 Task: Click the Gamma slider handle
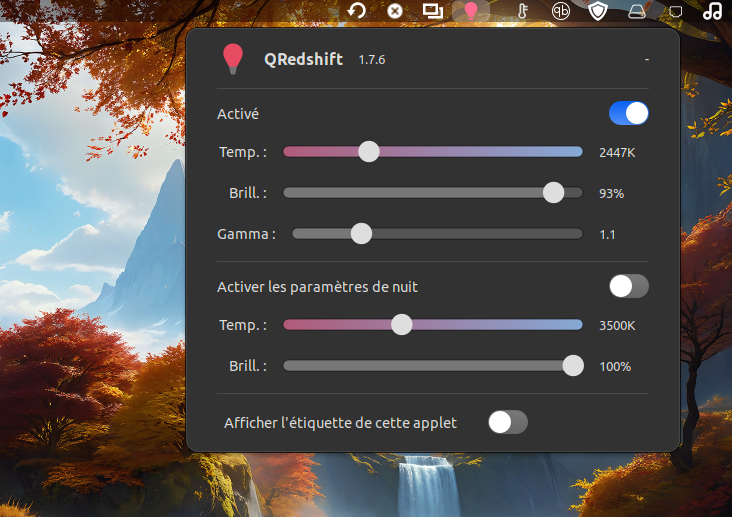pyautogui.click(x=361, y=234)
